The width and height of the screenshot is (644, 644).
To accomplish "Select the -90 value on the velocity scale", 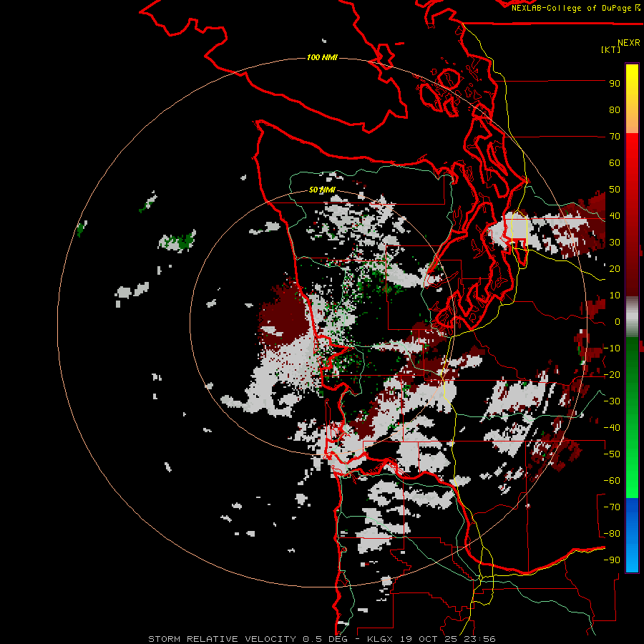I will point(612,560).
